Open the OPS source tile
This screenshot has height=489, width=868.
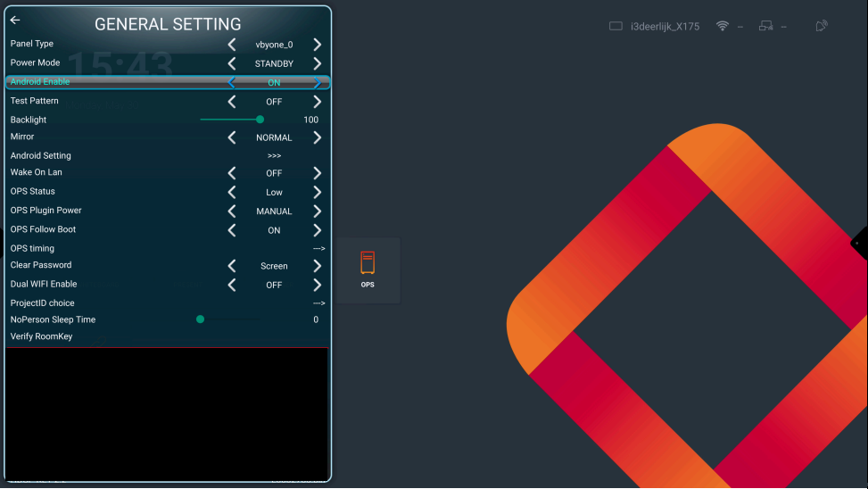coord(368,270)
